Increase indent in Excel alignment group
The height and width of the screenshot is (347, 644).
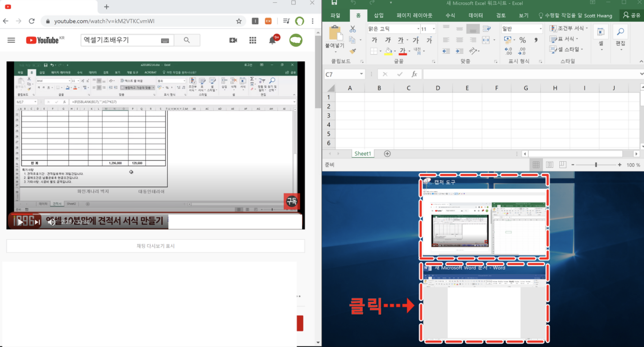pos(460,51)
